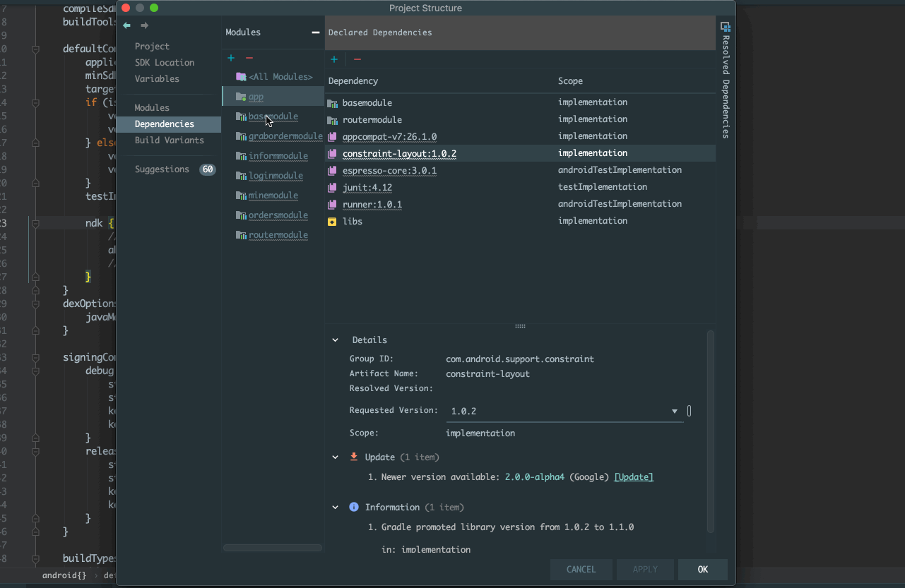Collapse the Update section
Image resolution: width=905 pixels, height=588 pixels.
coord(335,457)
